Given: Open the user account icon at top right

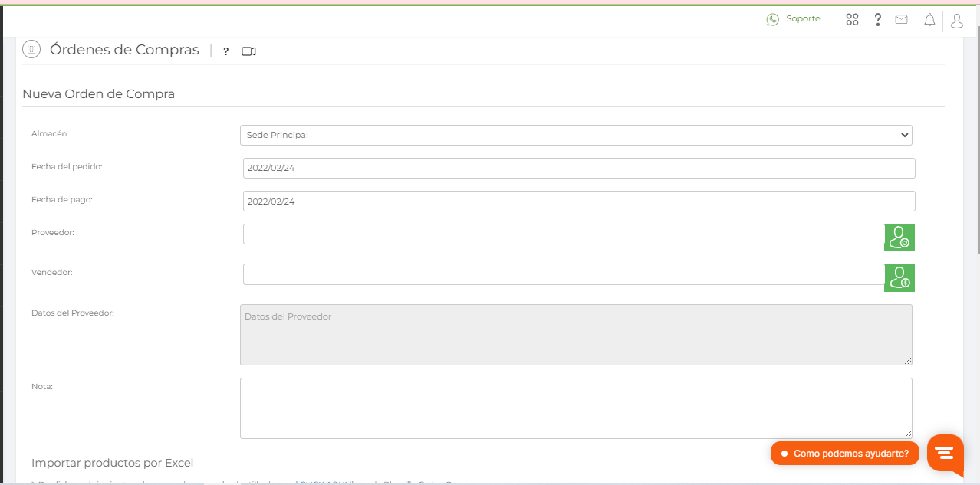Looking at the screenshot, I should [x=956, y=21].
